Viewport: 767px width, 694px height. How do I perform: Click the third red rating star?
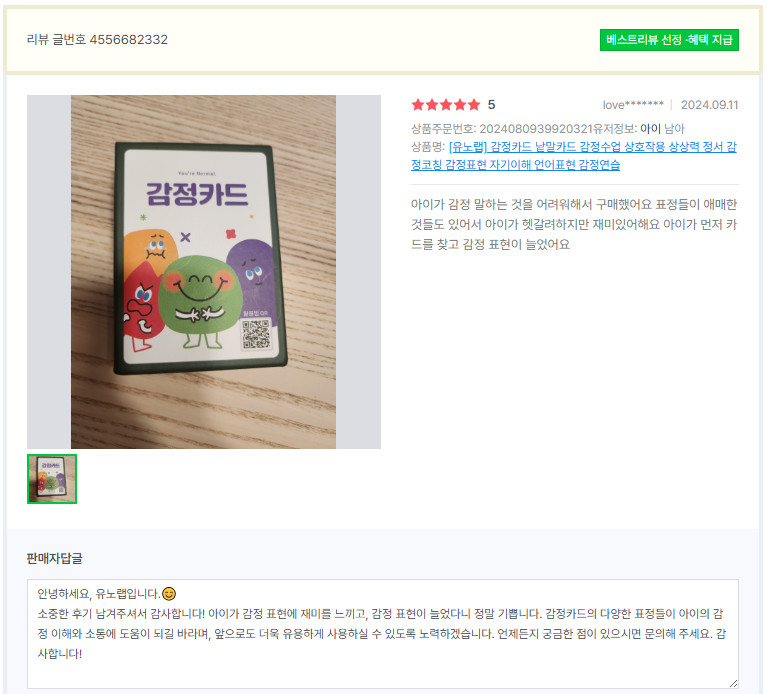click(446, 105)
